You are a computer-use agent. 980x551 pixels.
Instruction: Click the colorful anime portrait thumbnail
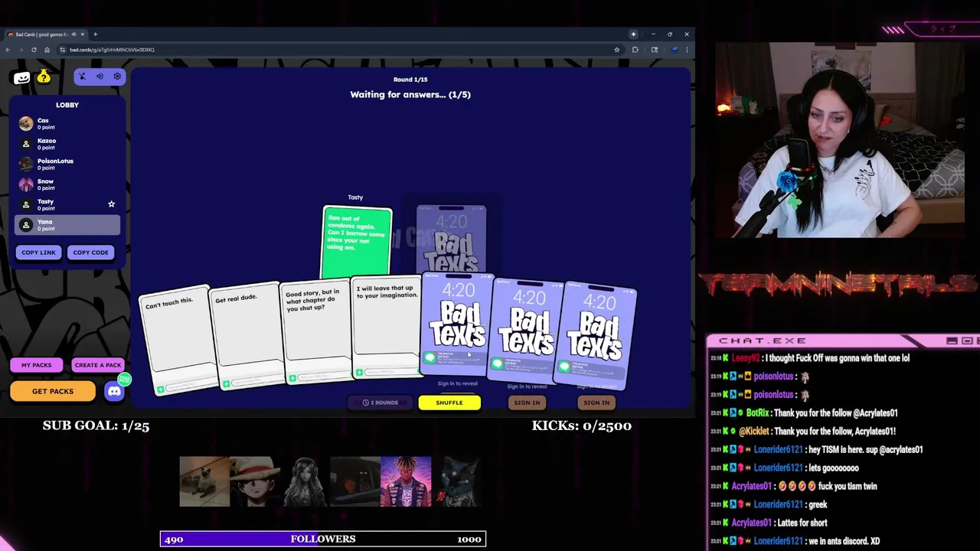pyautogui.click(x=406, y=482)
